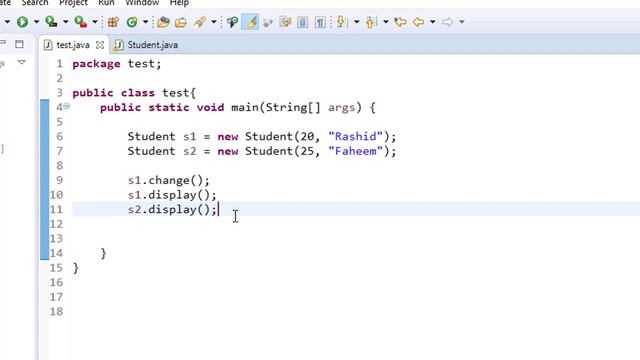
Task: Open the Forward navigation history dropdown
Action: [462, 22]
